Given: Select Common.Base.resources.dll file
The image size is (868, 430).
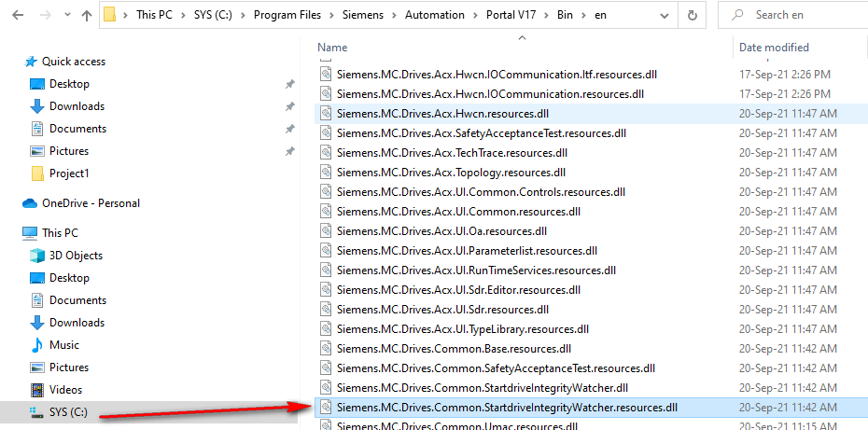Looking at the screenshot, I should (x=454, y=349).
